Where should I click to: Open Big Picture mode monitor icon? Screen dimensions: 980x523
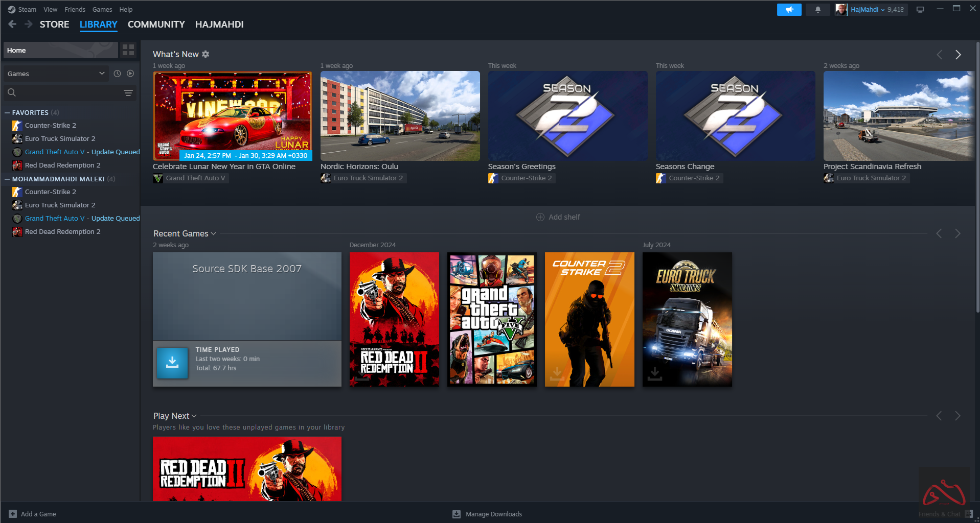click(x=920, y=10)
